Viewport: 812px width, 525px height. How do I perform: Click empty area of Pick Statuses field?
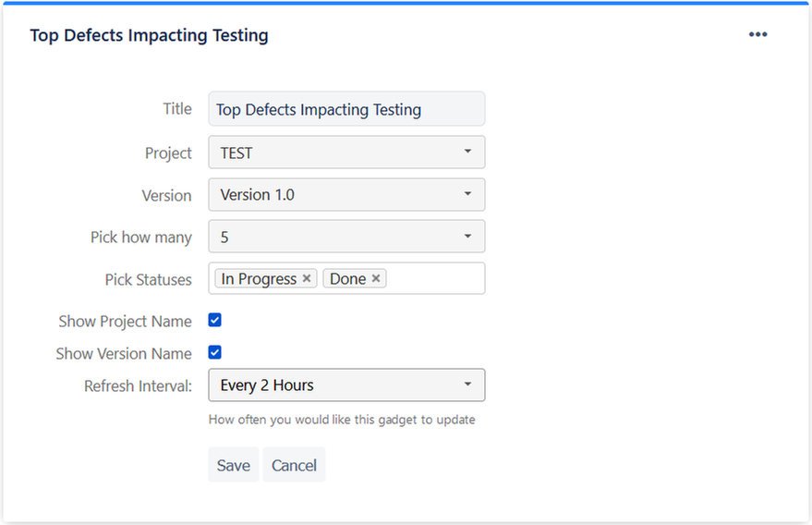tap(434, 279)
